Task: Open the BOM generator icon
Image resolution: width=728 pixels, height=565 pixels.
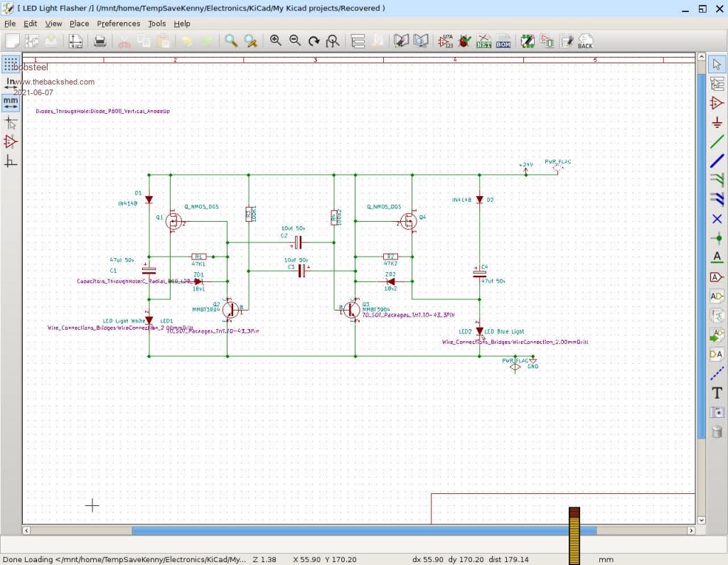Action: click(x=503, y=41)
